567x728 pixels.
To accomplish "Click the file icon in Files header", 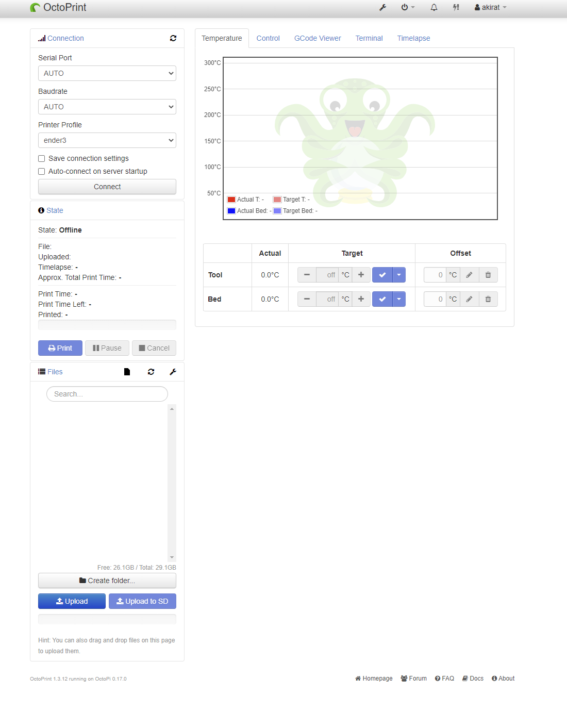I will click(127, 372).
